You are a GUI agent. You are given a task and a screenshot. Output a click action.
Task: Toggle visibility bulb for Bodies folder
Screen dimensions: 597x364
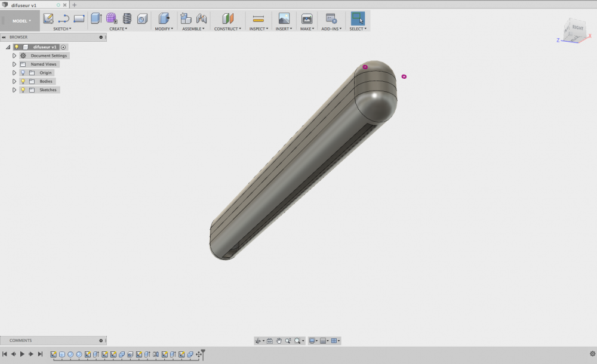coord(23,82)
